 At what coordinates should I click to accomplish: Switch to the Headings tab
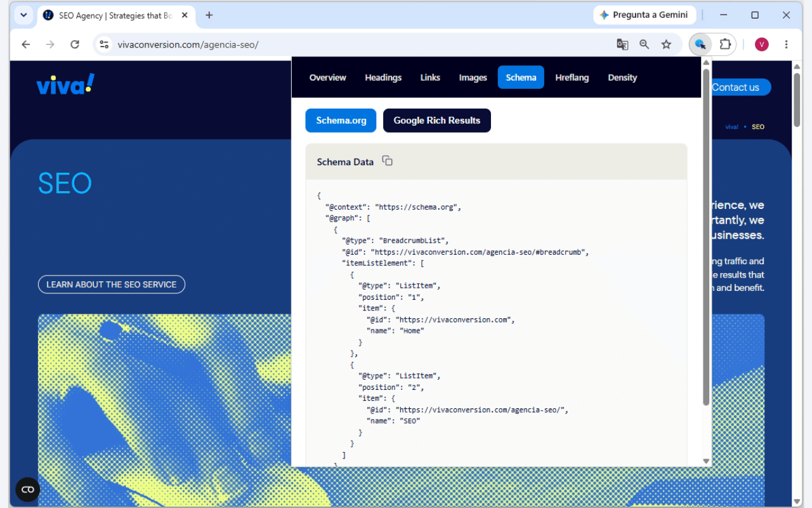tap(383, 77)
